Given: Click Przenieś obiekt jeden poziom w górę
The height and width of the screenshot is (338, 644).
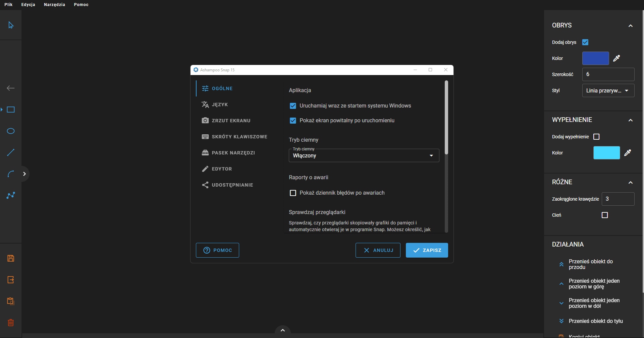Looking at the screenshot, I should [x=594, y=284].
